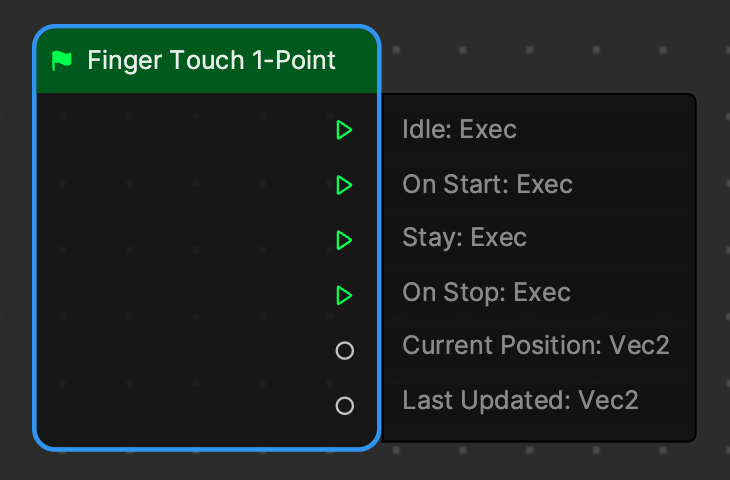Deselect node by clicking empty graph canvas

click(x=559, y=47)
